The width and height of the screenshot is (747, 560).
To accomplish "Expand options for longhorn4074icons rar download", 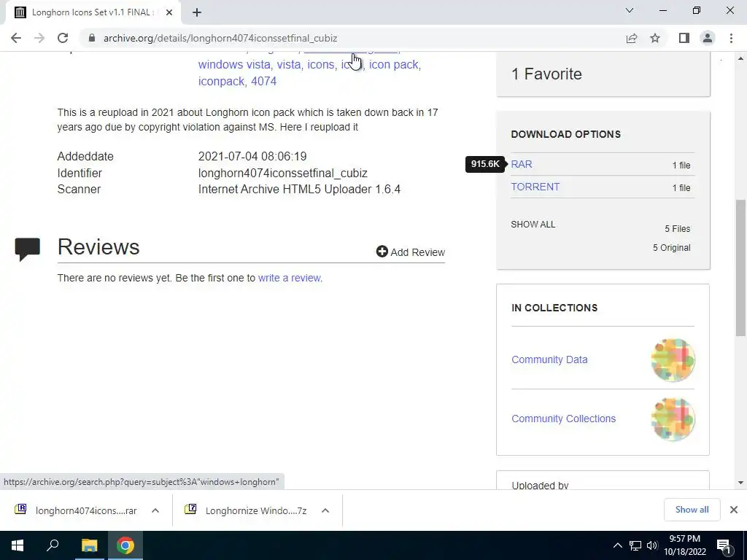I will 155,510.
